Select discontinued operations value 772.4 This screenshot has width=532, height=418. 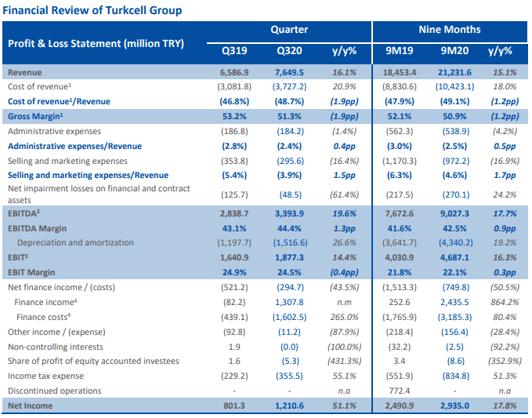[400, 391]
